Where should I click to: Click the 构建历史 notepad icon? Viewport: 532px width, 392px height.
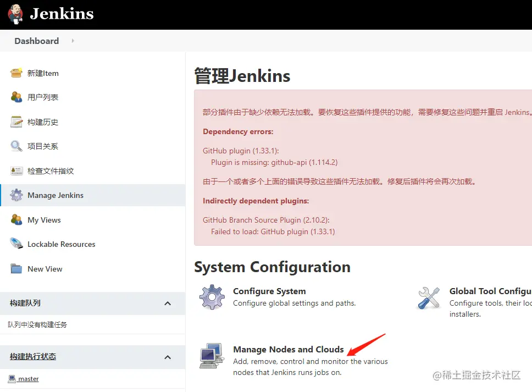coord(16,122)
